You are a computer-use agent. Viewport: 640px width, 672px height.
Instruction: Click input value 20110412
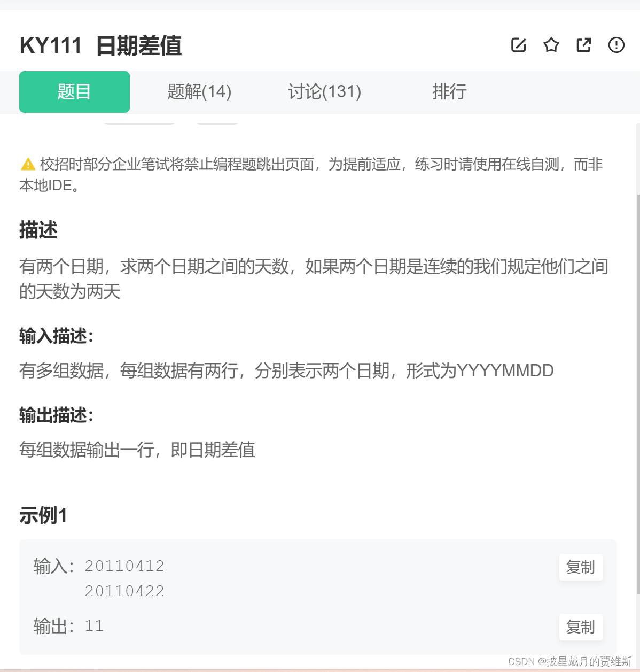125,566
